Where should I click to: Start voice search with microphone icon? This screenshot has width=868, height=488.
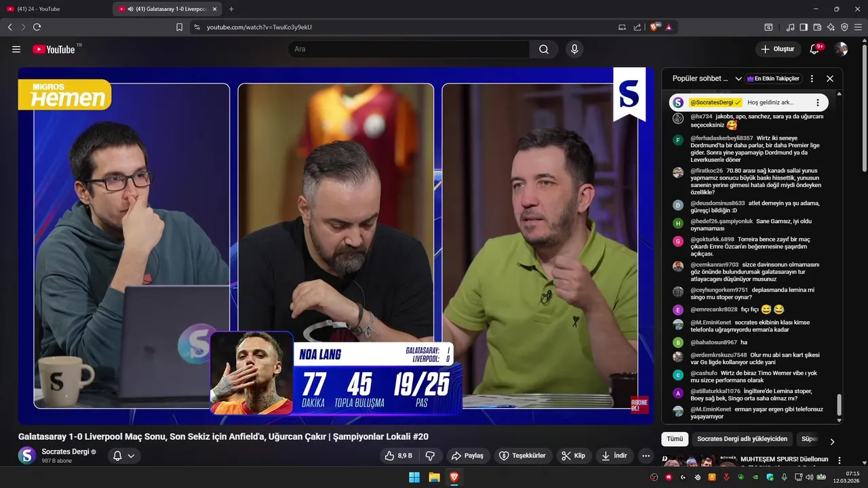(x=574, y=49)
